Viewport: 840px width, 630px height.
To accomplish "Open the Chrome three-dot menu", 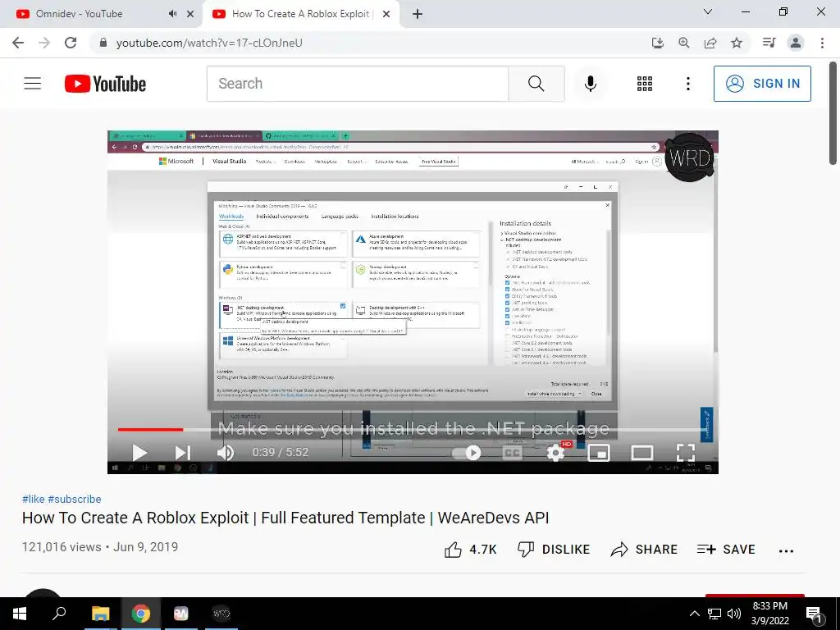I will pyautogui.click(x=822, y=43).
